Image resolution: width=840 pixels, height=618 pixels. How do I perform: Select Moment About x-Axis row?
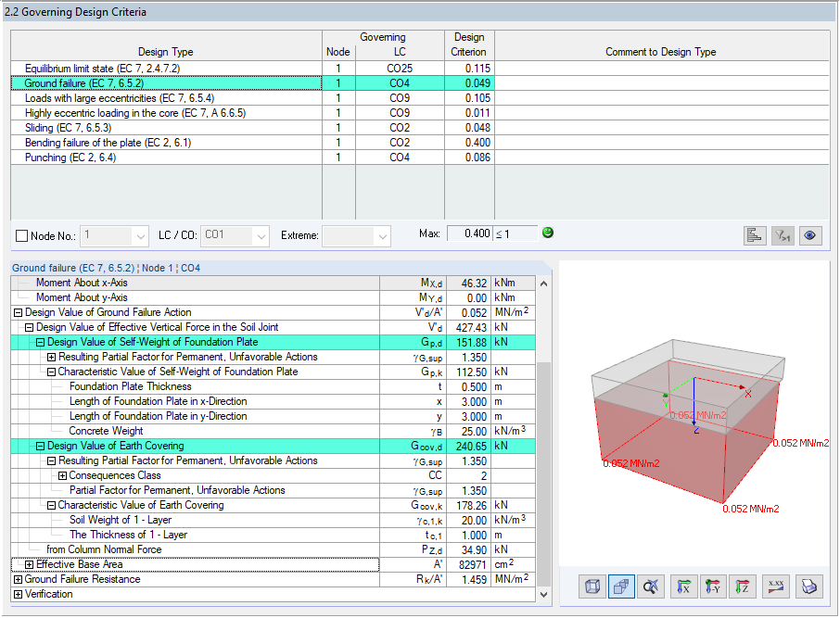coord(274,283)
